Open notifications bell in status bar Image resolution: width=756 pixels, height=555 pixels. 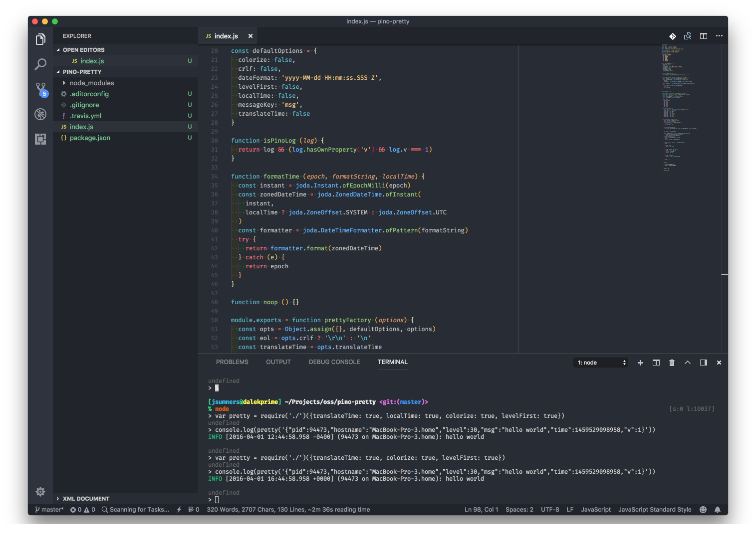[x=718, y=510]
